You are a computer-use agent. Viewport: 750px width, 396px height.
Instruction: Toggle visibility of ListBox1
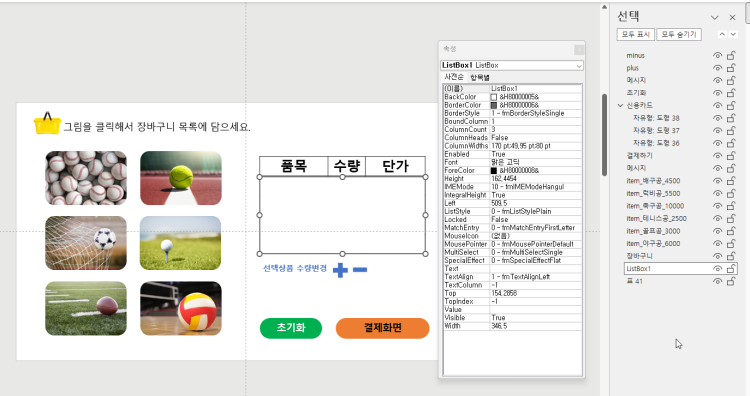[x=717, y=269]
